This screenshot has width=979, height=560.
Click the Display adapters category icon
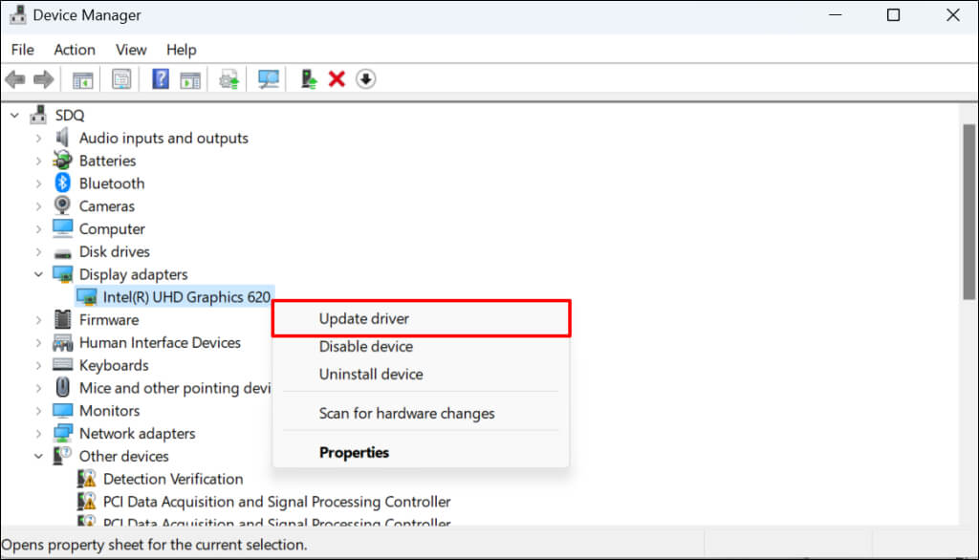(x=62, y=274)
